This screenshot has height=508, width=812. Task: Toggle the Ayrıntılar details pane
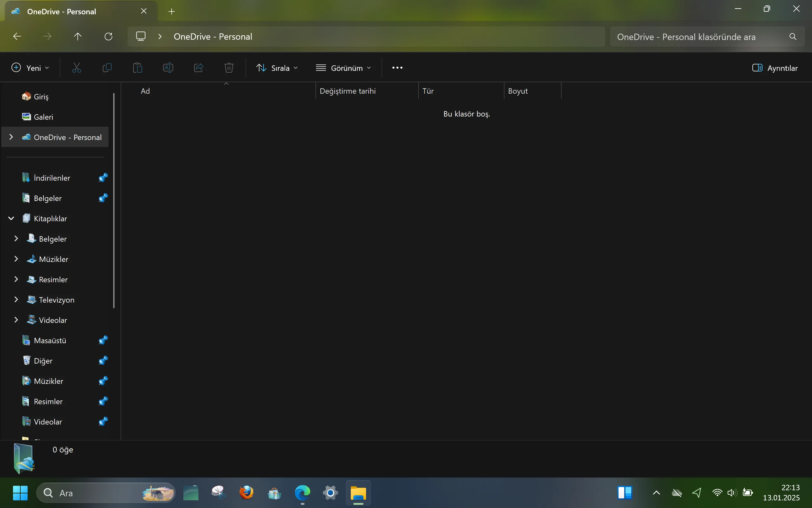click(x=775, y=68)
